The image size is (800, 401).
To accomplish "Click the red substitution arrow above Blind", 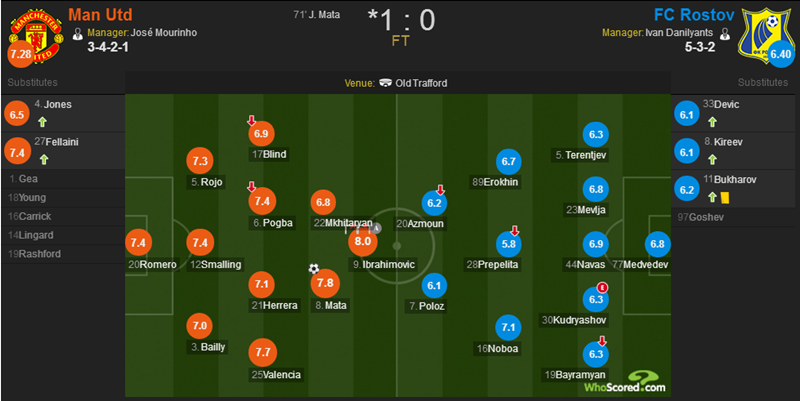I will (x=252, y=121).
